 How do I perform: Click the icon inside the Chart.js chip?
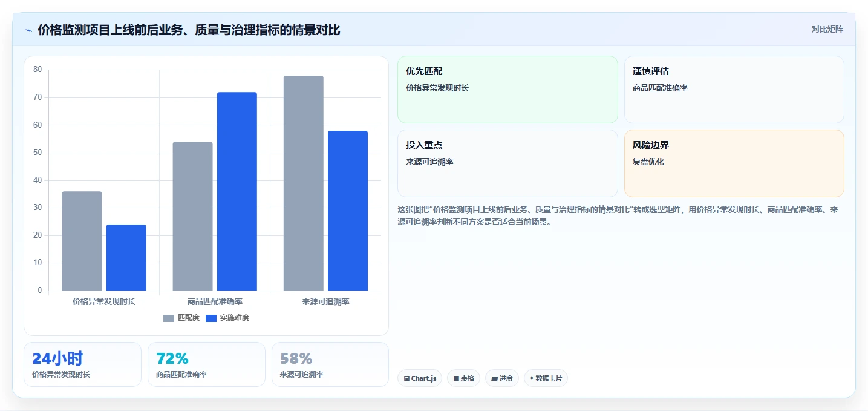(x=406, y=379)
